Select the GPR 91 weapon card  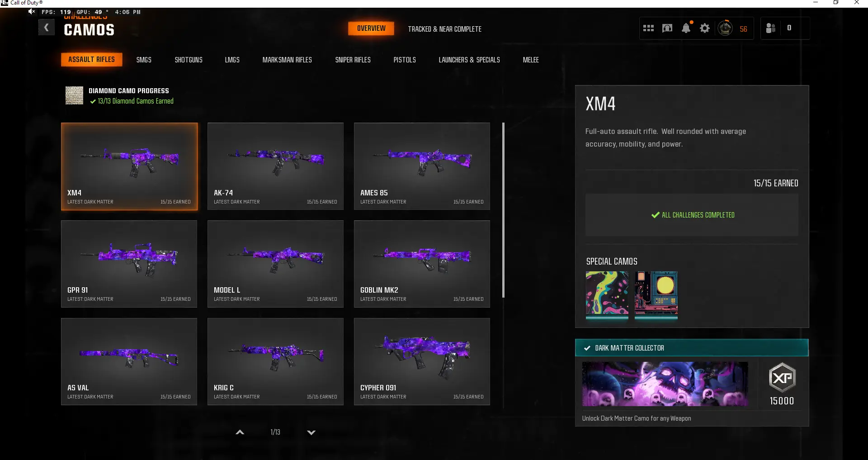click(x=129, y=264)
